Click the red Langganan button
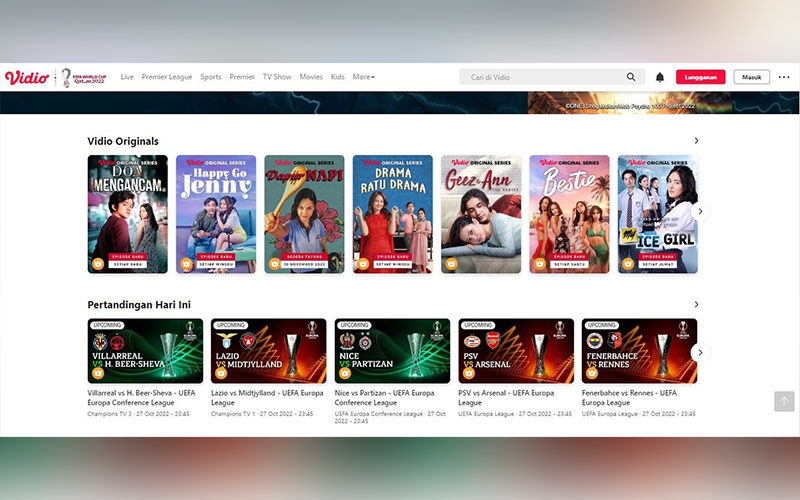Viewport: 800px width, 500px height. coord(700,77)
